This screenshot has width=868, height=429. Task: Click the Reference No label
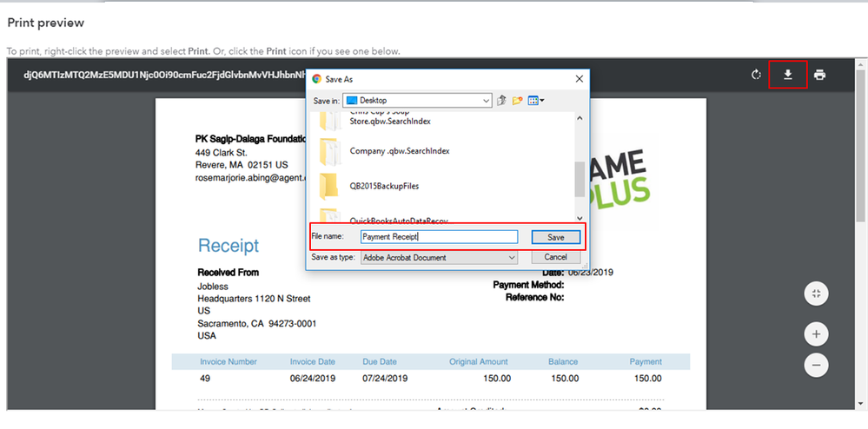point(534,297)
